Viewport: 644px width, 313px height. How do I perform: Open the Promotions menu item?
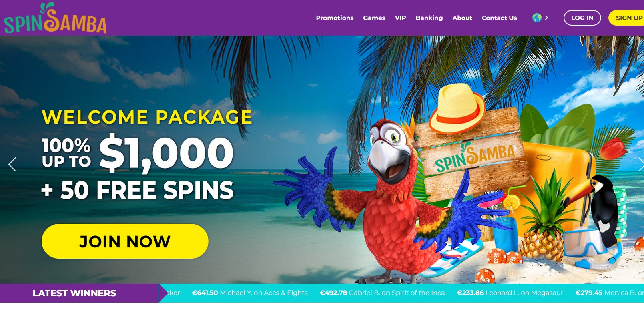[335, 18]
